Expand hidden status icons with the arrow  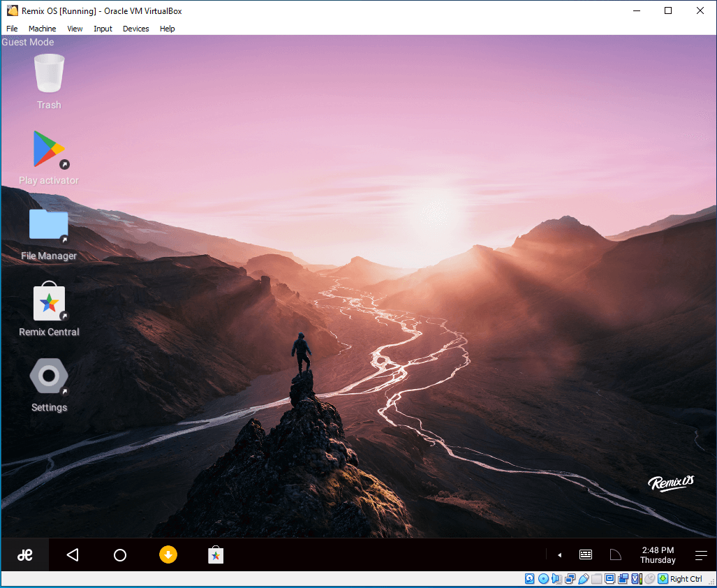[559, 554]
